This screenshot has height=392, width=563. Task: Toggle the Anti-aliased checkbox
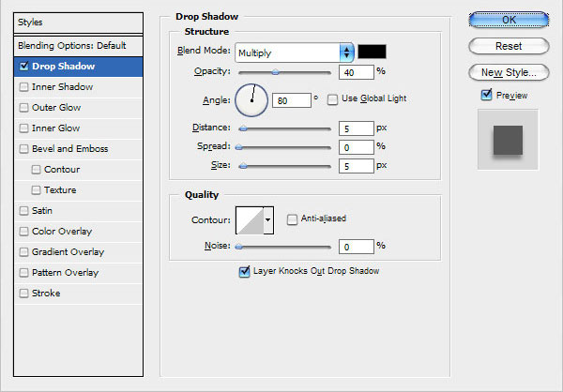point(292,219)
